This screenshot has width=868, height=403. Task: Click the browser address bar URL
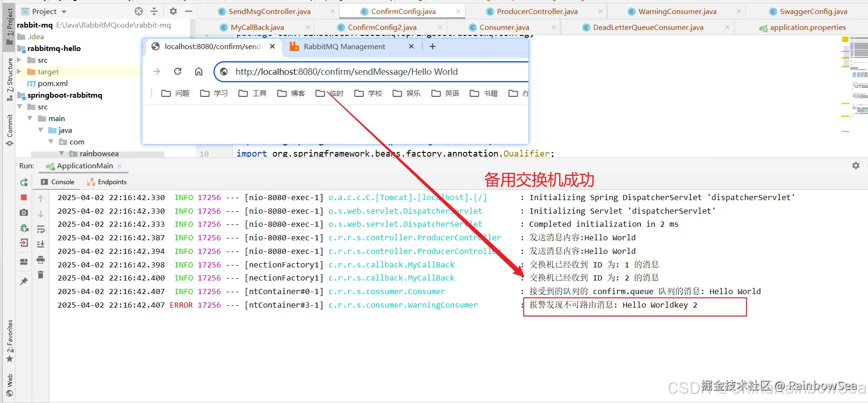click(347, 72)
